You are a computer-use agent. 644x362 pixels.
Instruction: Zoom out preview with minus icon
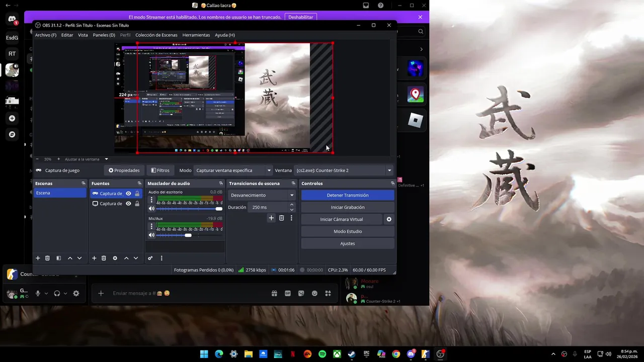(x=37, y=159)
